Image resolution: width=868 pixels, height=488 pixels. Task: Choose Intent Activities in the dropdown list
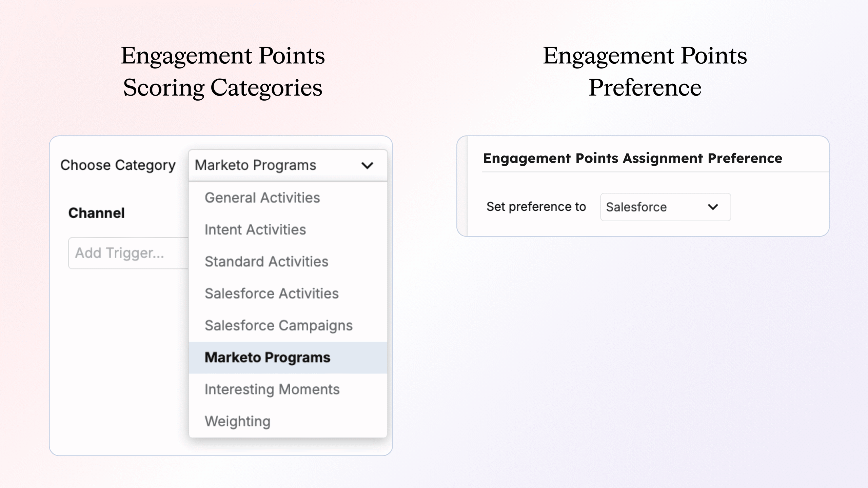click(x=255, y=230)
